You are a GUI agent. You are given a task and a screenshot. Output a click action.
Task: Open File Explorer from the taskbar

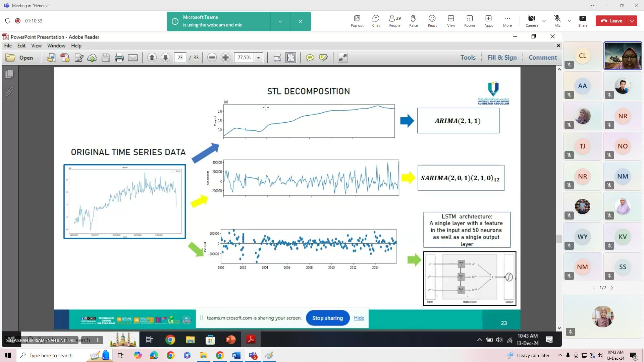pos(203,355)
